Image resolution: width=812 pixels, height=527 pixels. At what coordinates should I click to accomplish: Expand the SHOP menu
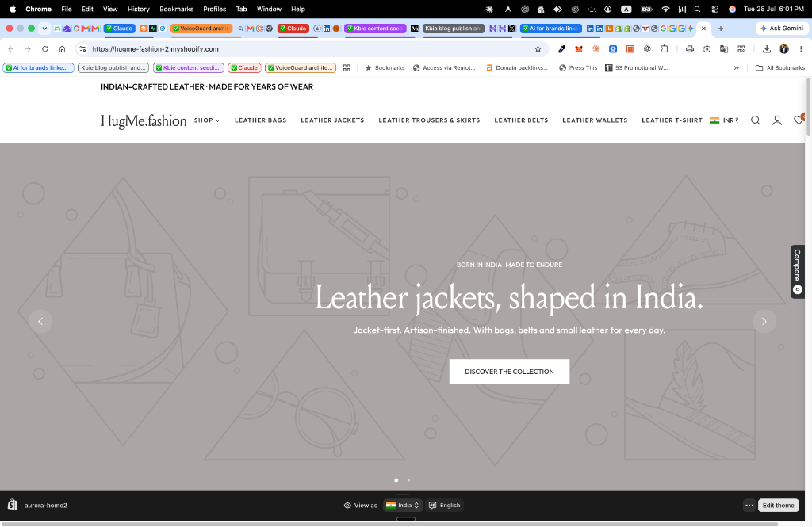click(x=207, y=120)
